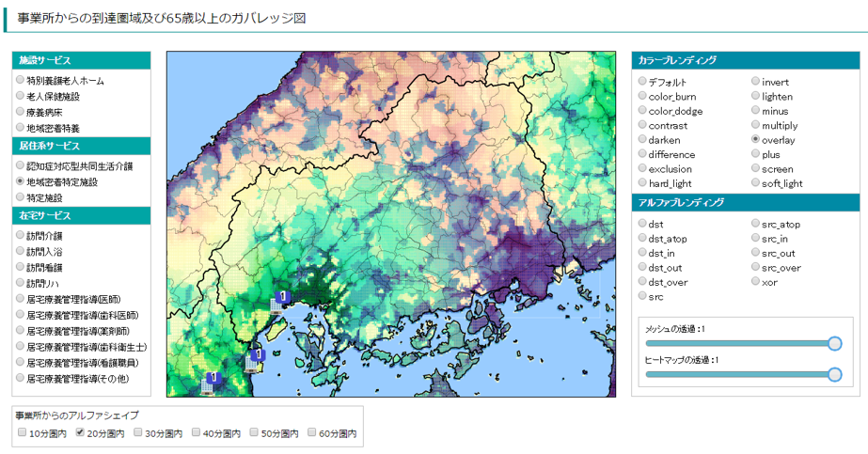Click the southwesternmost facility marker on map

[213, 378]
